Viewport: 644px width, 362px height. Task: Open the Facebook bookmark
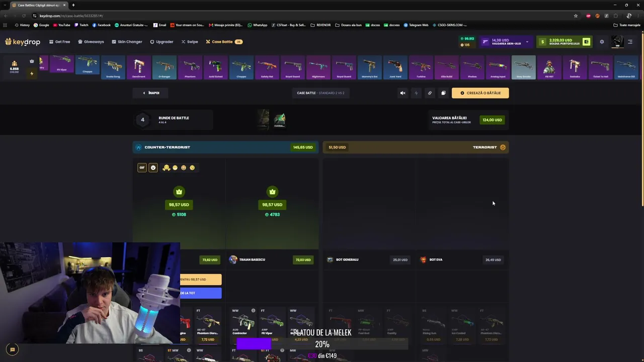(101, 25)
